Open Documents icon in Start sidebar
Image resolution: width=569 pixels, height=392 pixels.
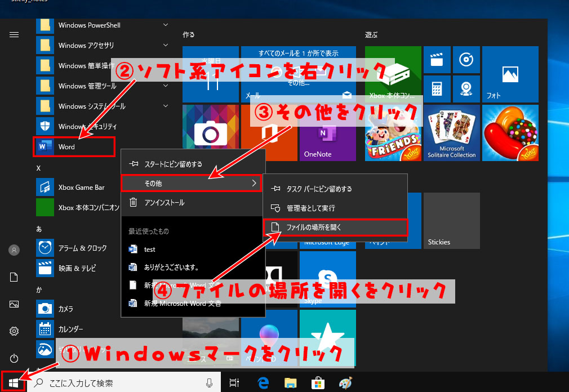[14, 277]
